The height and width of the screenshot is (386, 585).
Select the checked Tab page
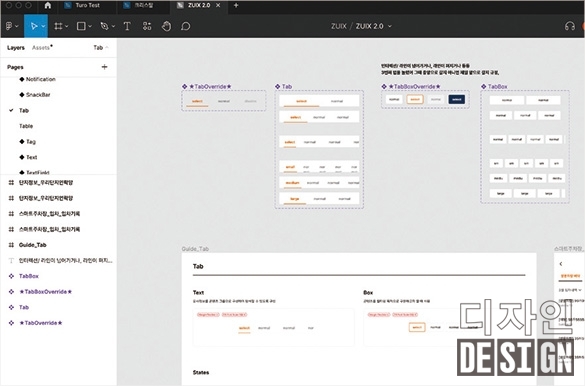[24, 110]
